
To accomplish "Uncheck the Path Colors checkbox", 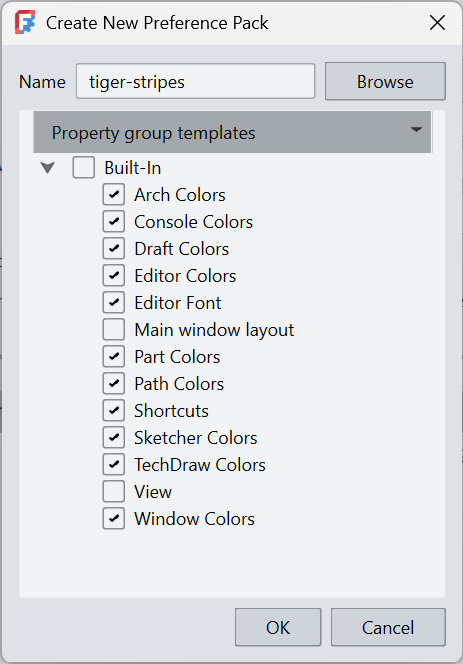I will pyautogui.click(x=114, y=384).
